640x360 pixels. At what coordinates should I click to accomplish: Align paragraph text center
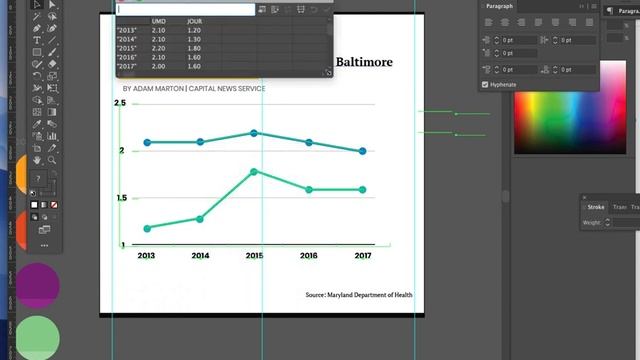pos(505,22)
